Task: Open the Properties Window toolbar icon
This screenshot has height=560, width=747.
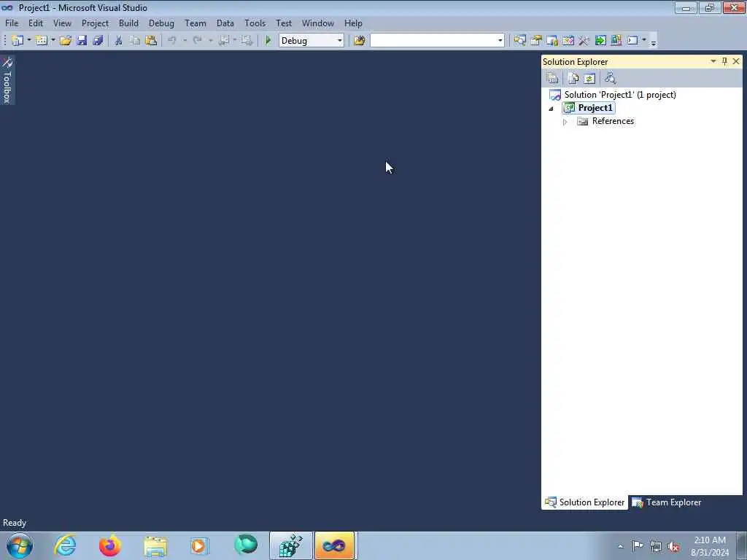Action: [536, 41]
